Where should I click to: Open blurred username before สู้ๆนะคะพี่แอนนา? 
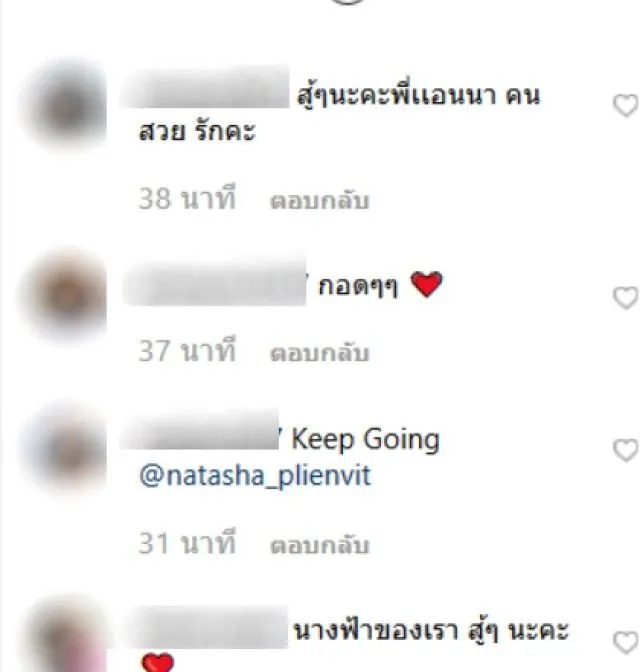point(206,87)
